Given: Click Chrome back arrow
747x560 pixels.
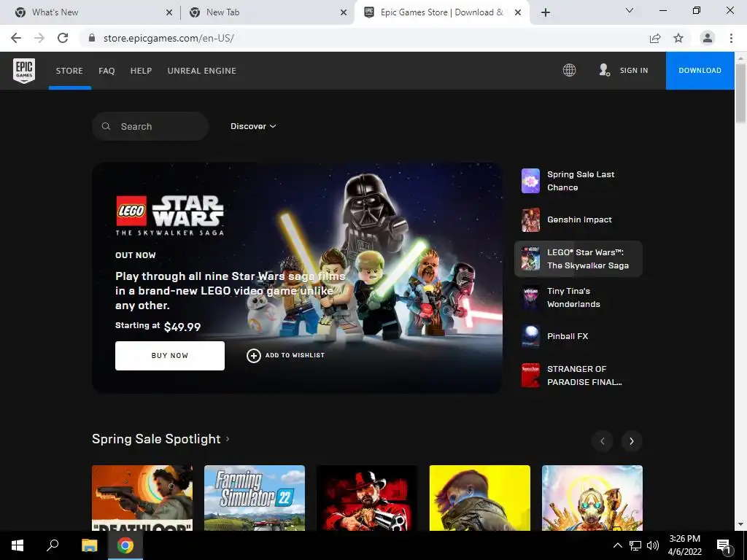Looking at the screenshot, I should coord(16,38).
